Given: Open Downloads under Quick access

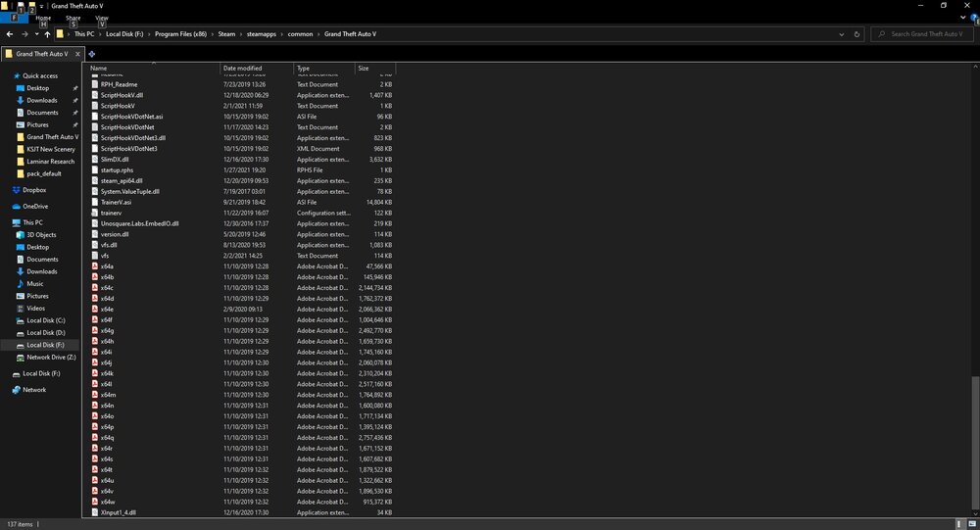Looking at the screenshot, I should pos(42,101).
